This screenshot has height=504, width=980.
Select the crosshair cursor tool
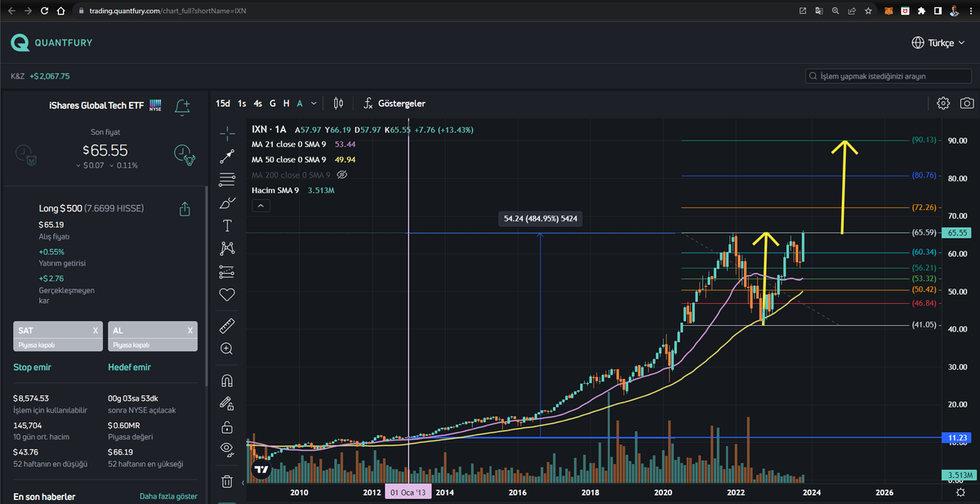coord(227,133)
